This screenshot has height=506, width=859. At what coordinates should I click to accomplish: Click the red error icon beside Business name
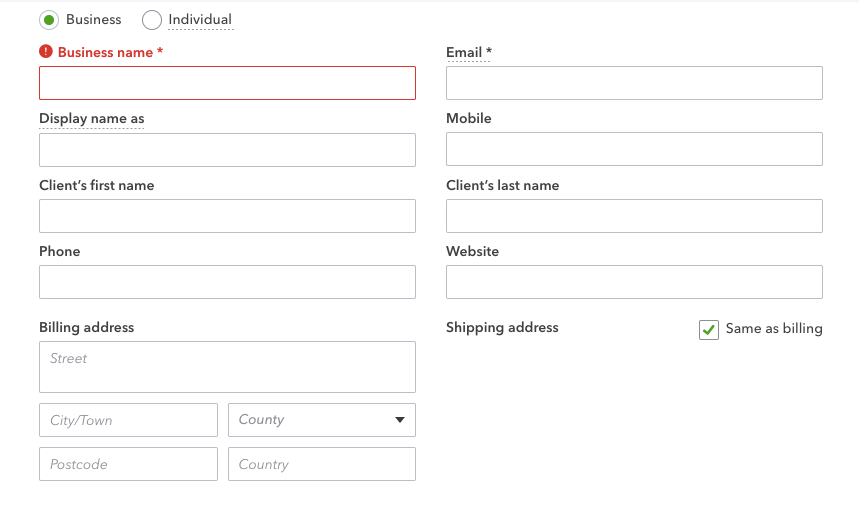click(x=46, y=52)
